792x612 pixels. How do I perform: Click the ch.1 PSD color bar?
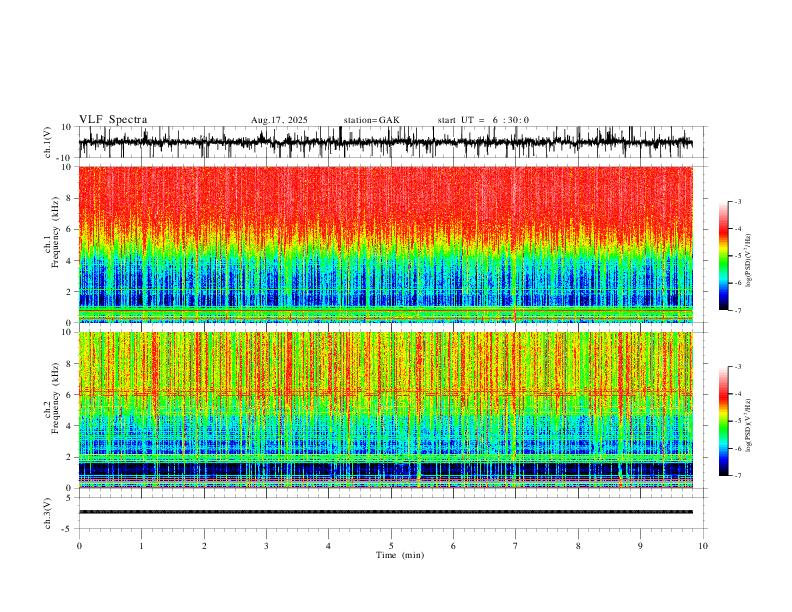point(723,256)
